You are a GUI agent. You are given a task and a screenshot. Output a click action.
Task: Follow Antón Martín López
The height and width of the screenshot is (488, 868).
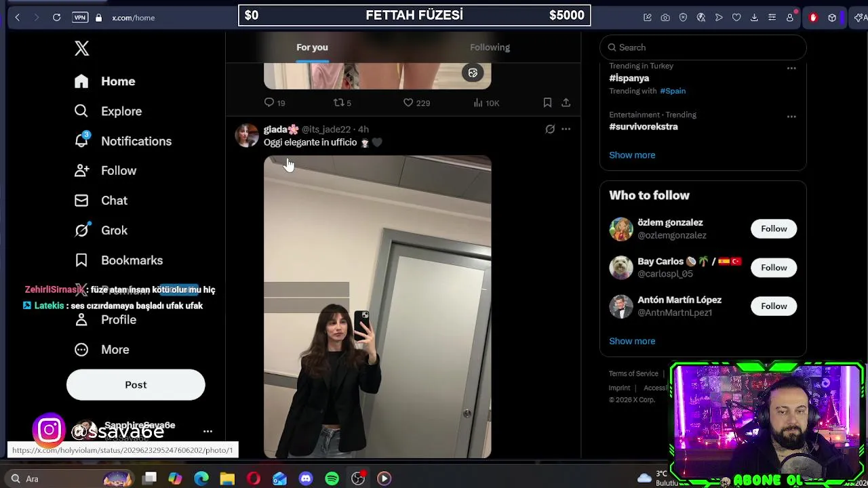point(774,306)
